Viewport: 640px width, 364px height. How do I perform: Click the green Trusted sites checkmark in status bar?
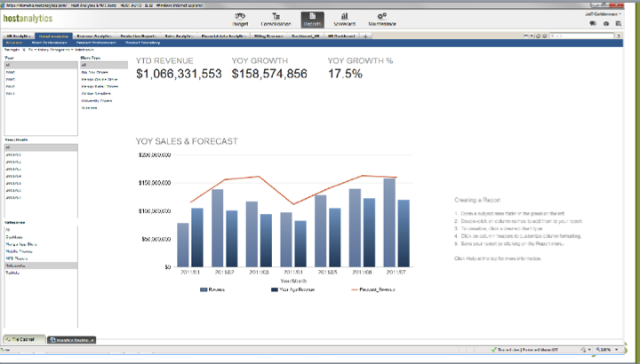coord(493,350)
